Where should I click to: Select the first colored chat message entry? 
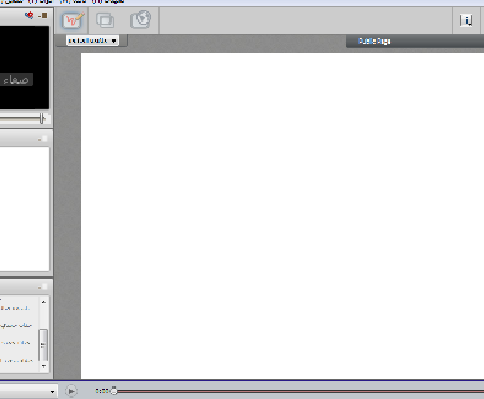click(15, 308)
